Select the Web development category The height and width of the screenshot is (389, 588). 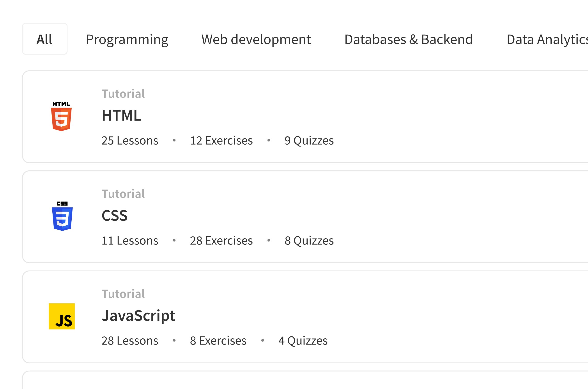pos(256,39)
